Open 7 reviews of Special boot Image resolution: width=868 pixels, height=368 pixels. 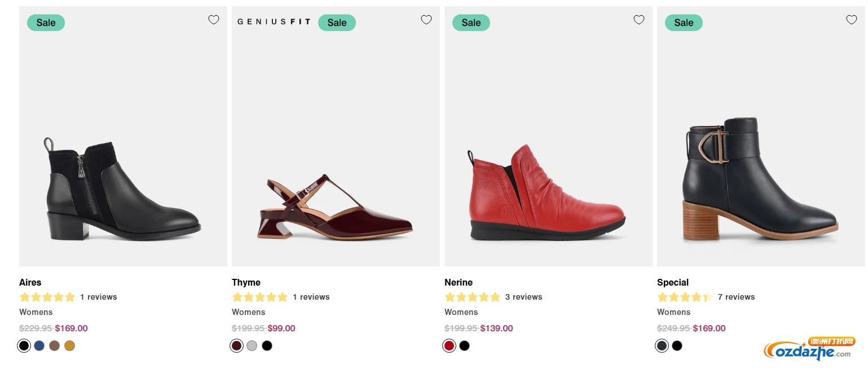736,297
